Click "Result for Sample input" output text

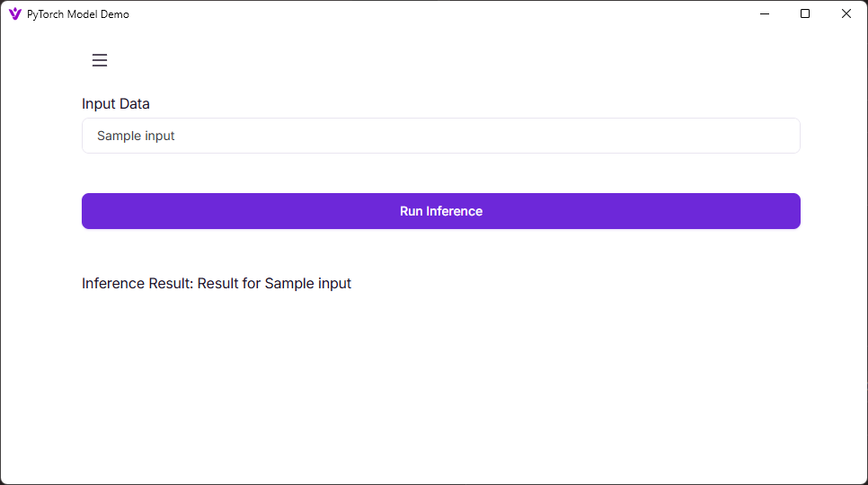(274, 284)
